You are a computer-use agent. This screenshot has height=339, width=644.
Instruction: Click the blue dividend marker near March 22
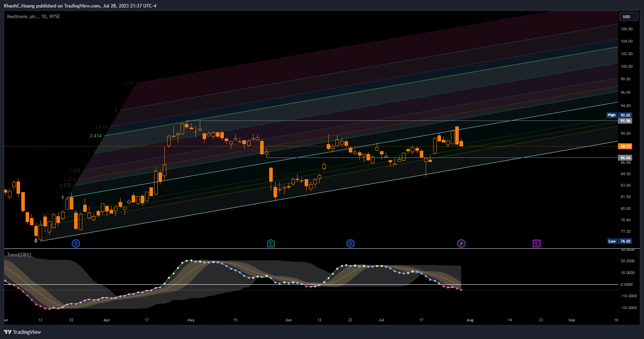(x=76, y=243)
